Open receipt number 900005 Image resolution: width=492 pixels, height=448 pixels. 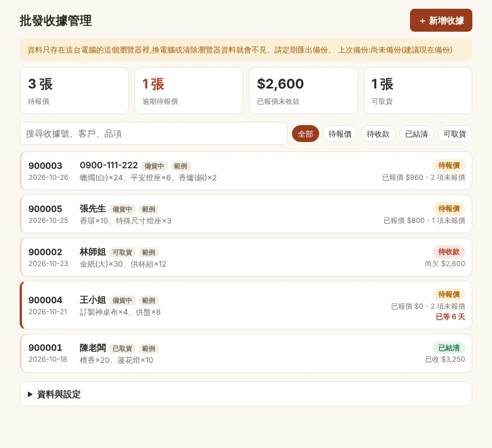pos(45,209)
